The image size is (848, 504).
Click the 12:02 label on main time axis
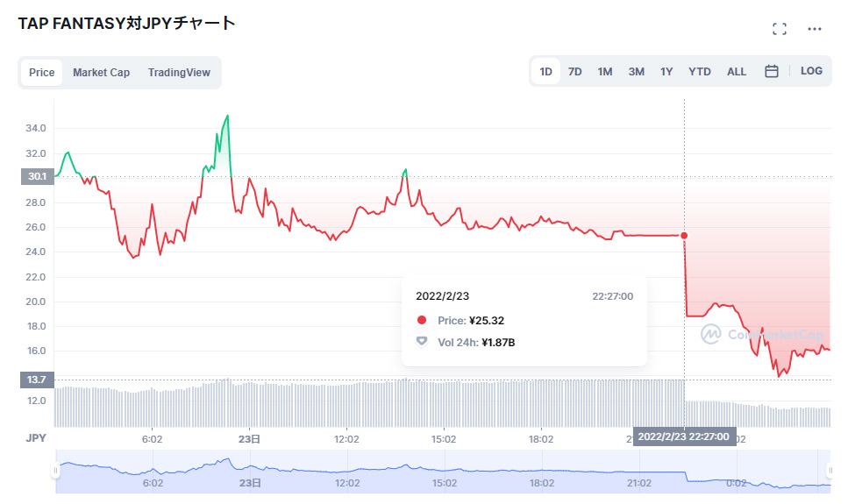coord(346,439)
